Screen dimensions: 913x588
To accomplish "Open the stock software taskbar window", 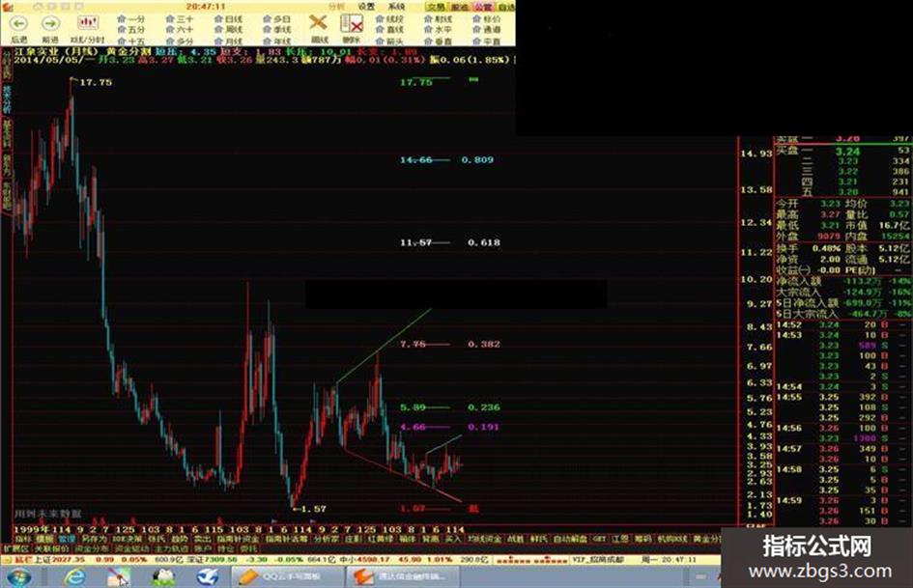I will click(403, 576).
